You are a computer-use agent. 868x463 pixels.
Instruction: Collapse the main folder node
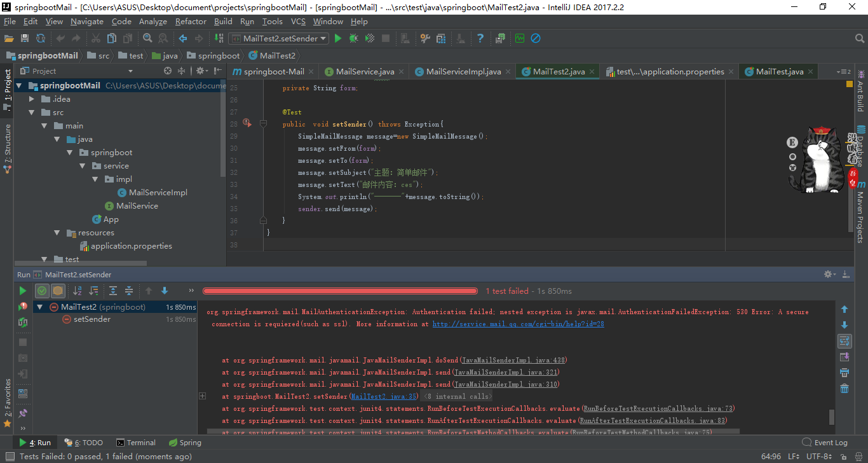pyautogui.click(x=44, y=125)
